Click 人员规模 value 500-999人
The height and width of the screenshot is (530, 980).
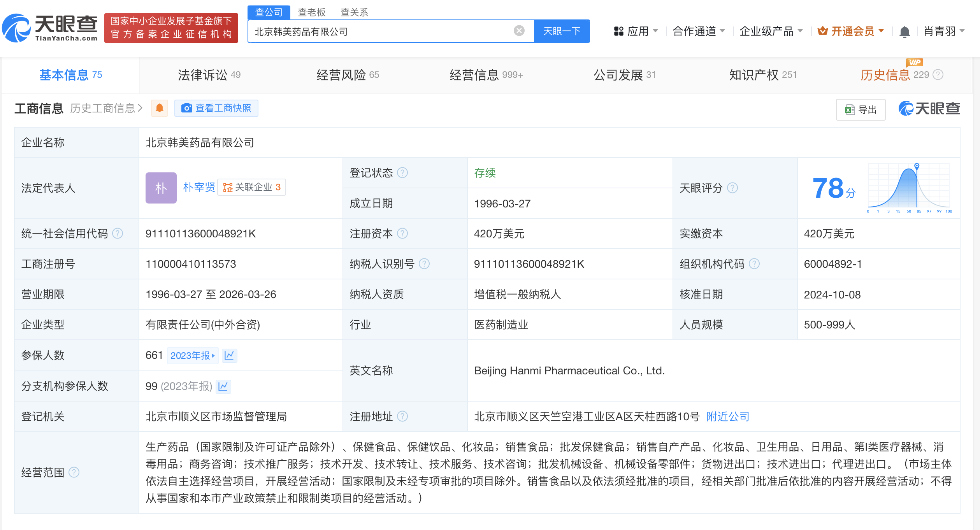(829, 325)
